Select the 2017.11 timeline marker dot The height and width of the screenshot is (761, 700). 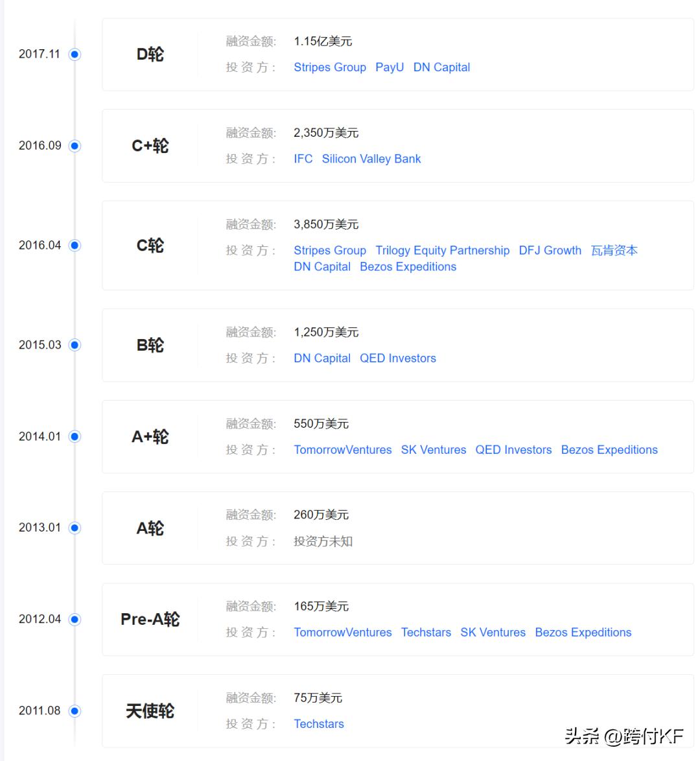coord(75,54)
